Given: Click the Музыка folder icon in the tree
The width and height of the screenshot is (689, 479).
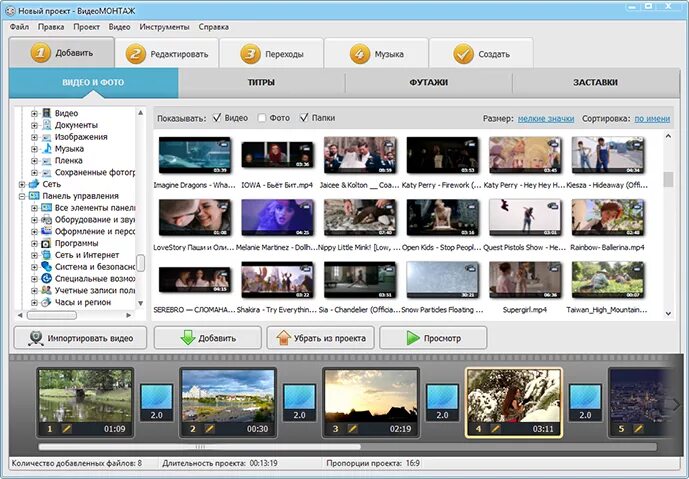Looking at the screenshot, I should click(46, 149).
